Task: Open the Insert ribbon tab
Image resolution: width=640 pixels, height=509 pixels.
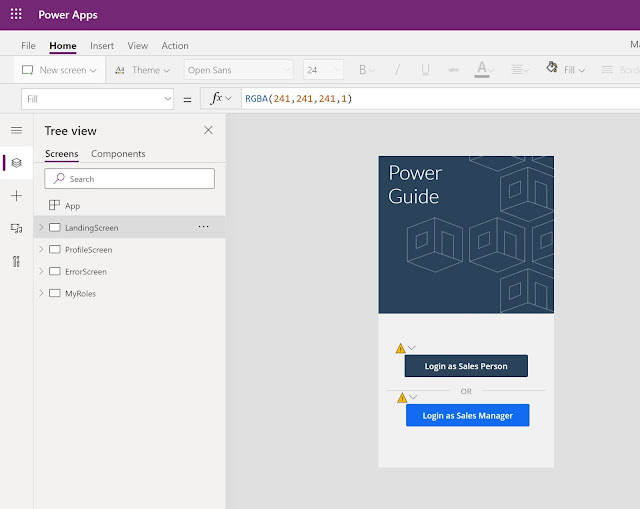Action: [102, 46]
